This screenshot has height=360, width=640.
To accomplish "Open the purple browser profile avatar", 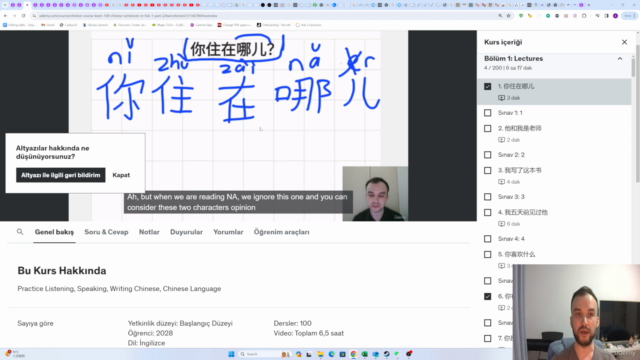I will coord(615,16).
